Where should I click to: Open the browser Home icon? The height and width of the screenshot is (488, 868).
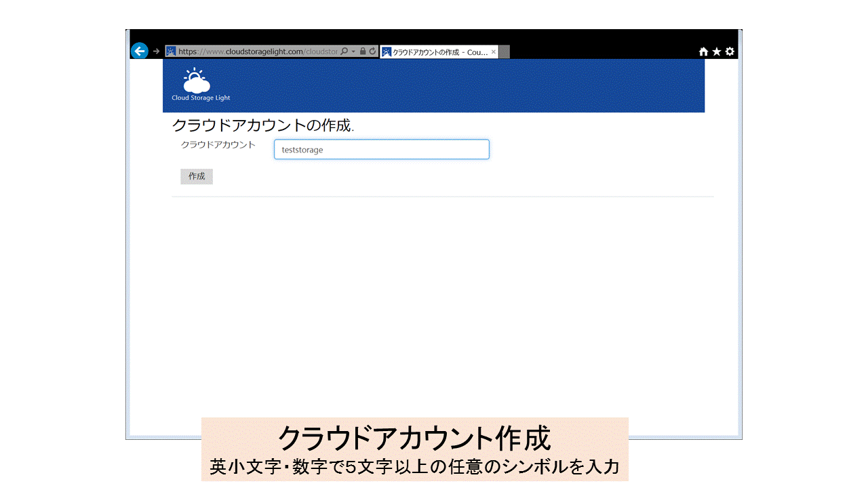click(x=703, y=52)
